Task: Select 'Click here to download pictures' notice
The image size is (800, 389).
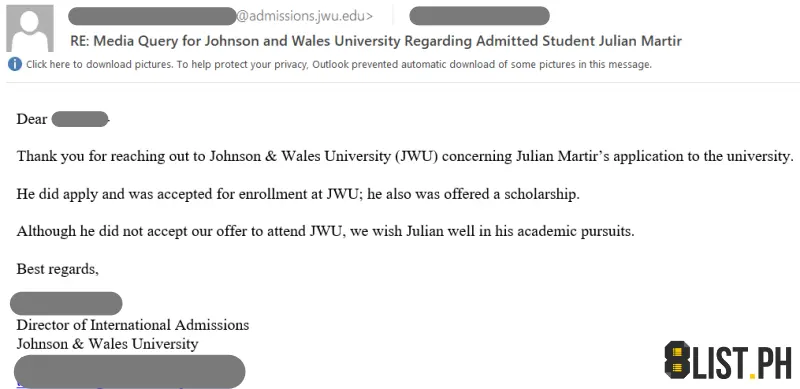Action: (x=99, y=65)
